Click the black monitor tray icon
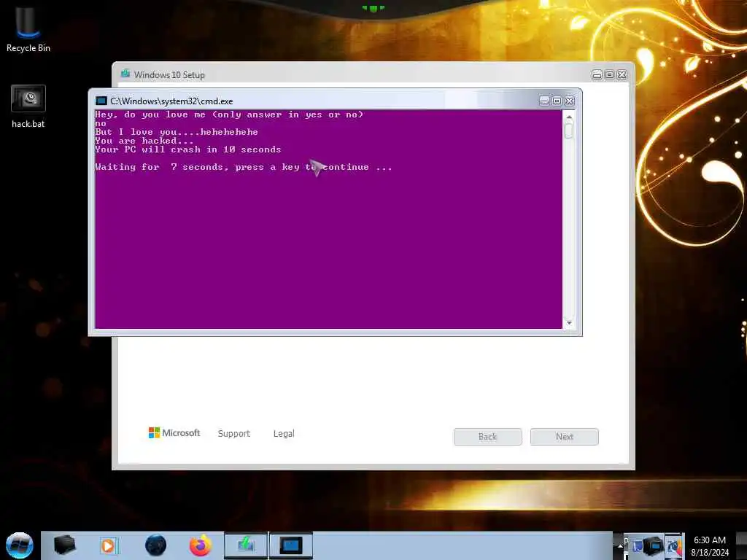This screenshot has height=560, width=747. coord(654,545)
